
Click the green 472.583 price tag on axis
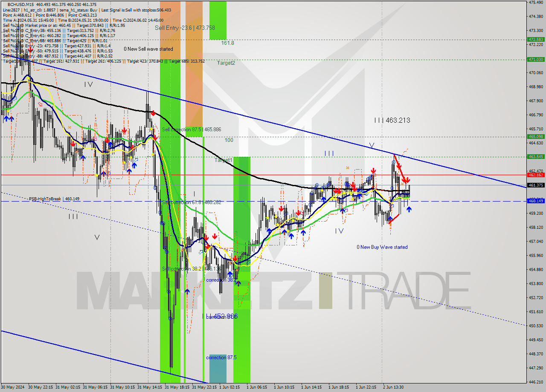coord(536,39)
